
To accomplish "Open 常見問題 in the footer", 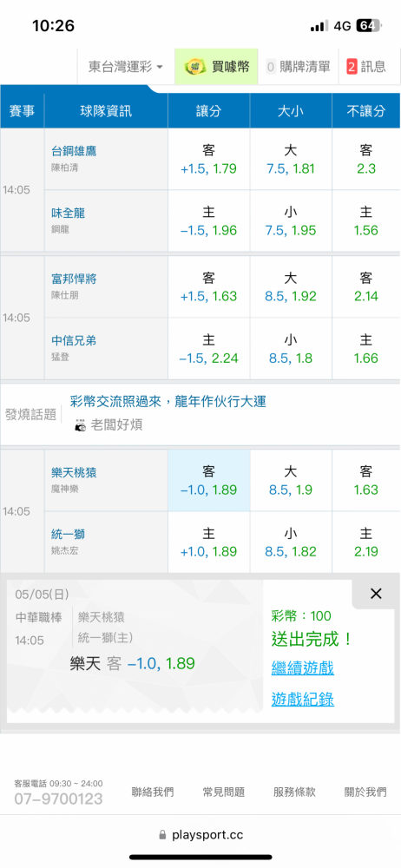I will tap(224, 792).
